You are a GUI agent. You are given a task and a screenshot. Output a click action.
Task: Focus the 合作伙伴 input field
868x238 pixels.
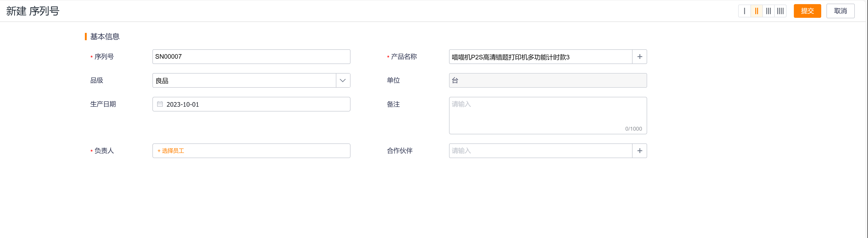[540, 151]
